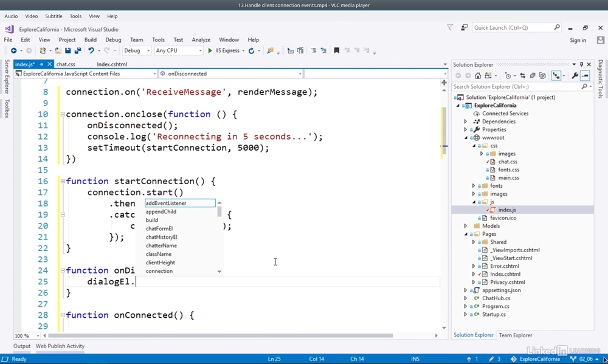
Task: Open the Server Explorer side tab
Action: click(7, 77)
